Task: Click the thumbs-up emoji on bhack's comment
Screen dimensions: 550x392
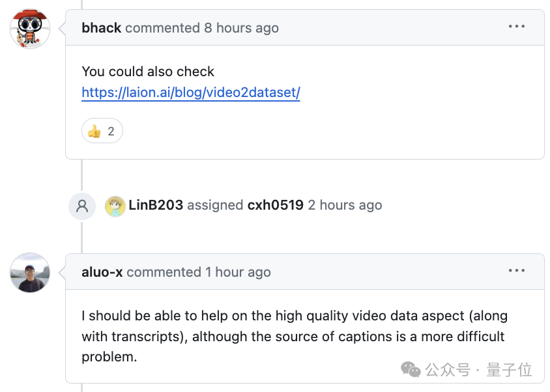Action: pos(95,130)
